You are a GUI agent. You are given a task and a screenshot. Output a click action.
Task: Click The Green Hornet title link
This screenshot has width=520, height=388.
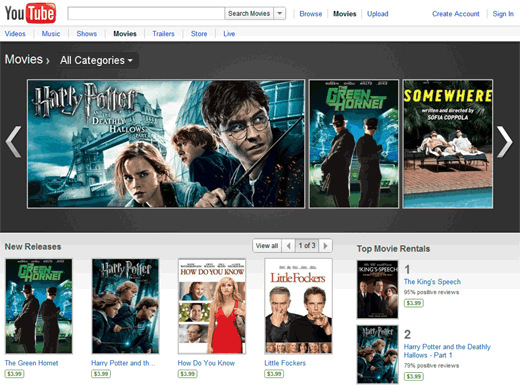point(31,363)
